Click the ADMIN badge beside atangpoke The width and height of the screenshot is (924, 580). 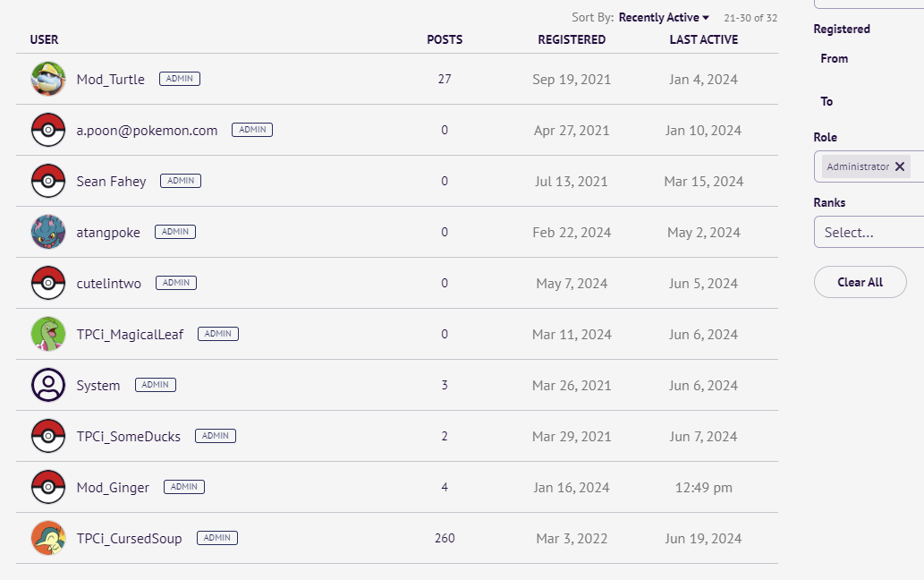pyautogui.click(x=175, y=232)
